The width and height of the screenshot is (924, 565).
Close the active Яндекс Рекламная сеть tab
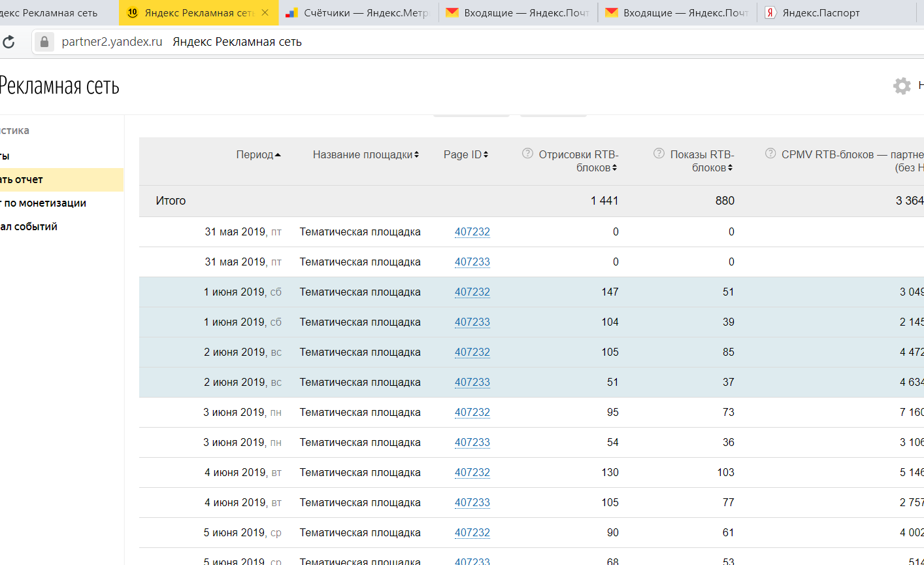tap(265, 12)
